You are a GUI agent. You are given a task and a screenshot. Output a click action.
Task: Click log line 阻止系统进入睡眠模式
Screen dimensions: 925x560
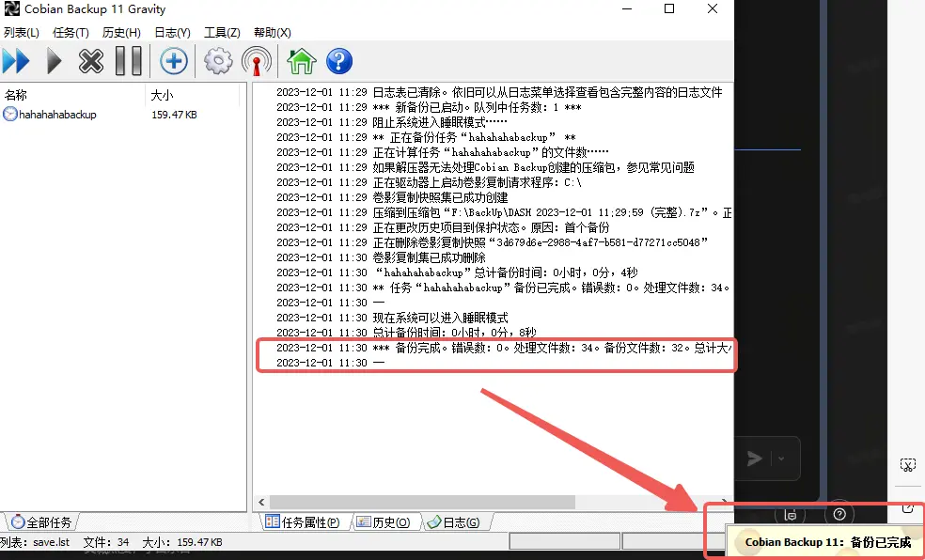tap(440, 122)
